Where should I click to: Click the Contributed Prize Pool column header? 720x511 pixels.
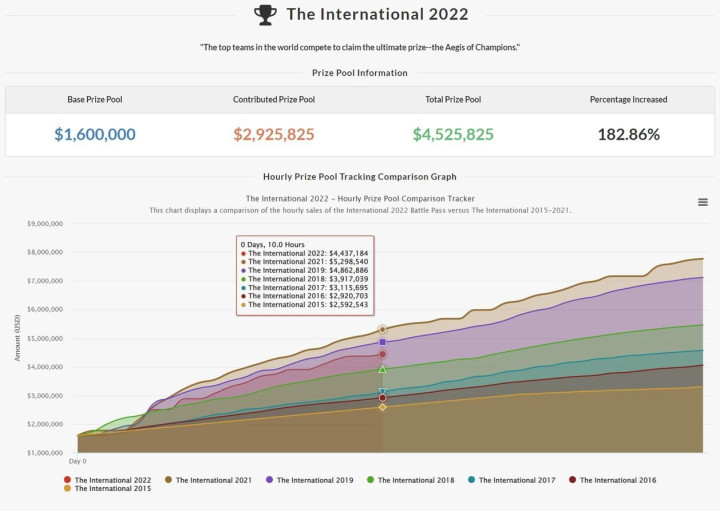274,100
